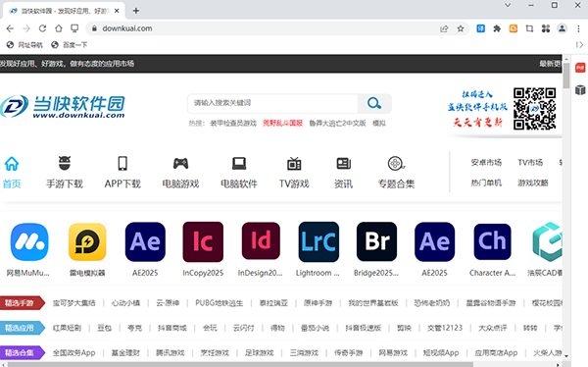Open the 网易MuMu app icon

(29, 242)
